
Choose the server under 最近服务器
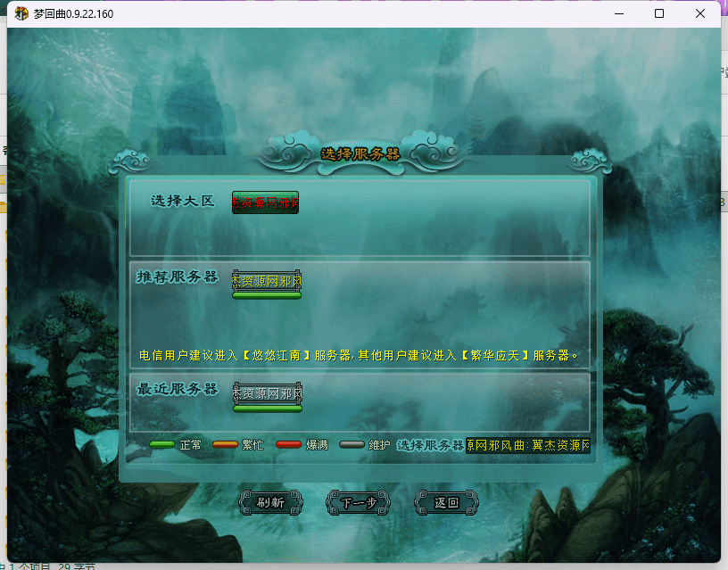tap(267, 392)
